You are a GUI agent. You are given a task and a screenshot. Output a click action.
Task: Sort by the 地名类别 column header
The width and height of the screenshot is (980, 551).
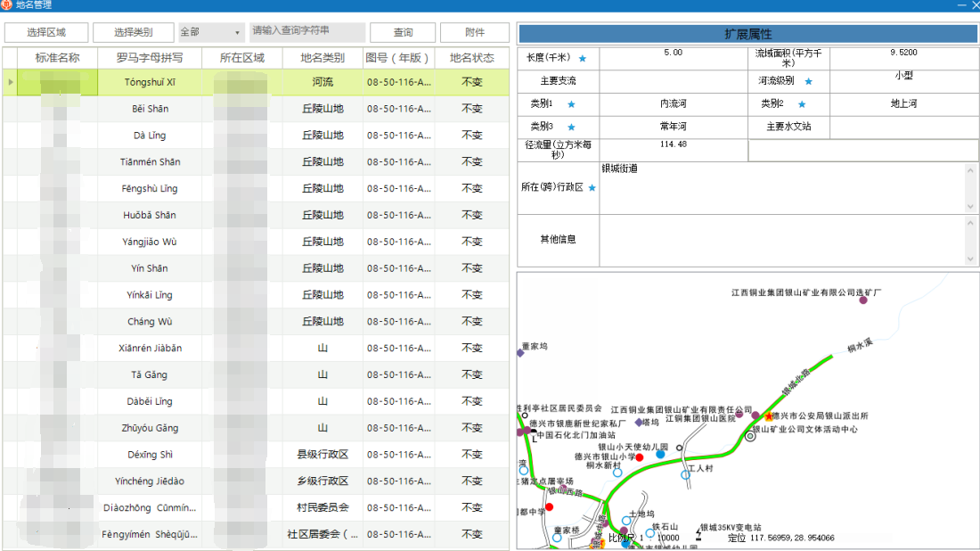click(x=323, y=58)
